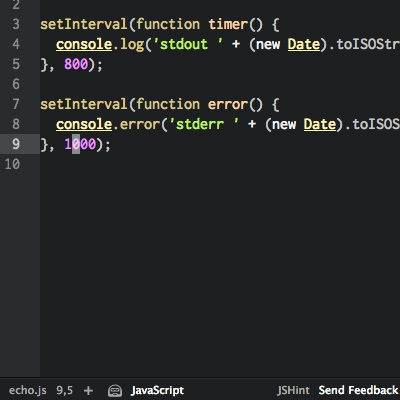Select line number 7 in gutter
400x400 pixels.
tap(16, 104)
